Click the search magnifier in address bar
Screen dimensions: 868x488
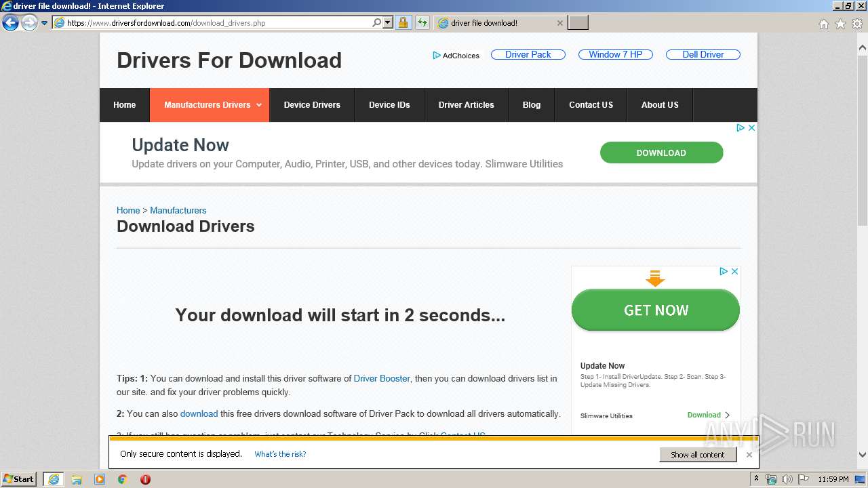377,23
